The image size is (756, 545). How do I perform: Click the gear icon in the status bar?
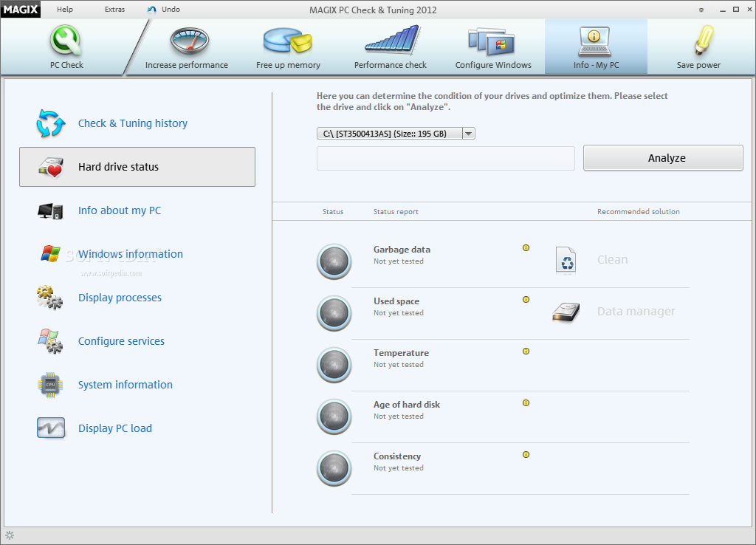coord(10,535)
